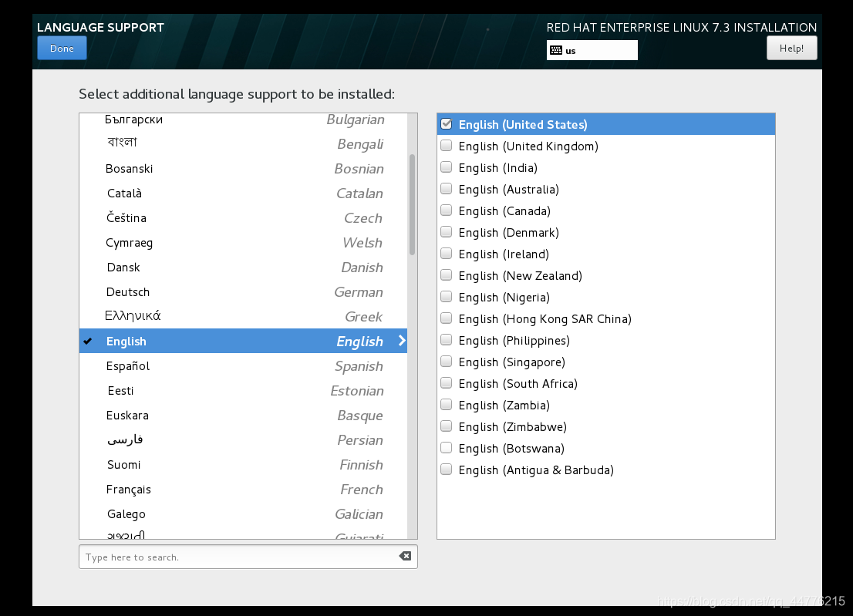Select the Bulgarian language row
Image resolution: width=853 pixels, height=616 pixels.
(243, 120)
